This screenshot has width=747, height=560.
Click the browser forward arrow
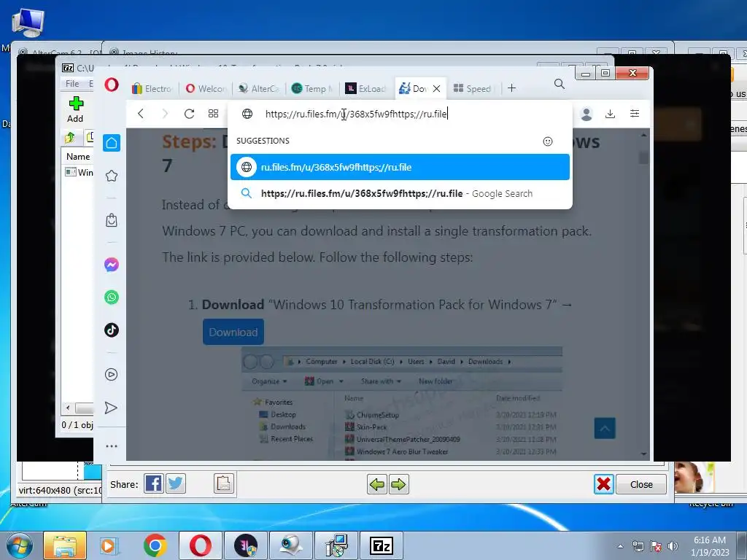(165, 113)
